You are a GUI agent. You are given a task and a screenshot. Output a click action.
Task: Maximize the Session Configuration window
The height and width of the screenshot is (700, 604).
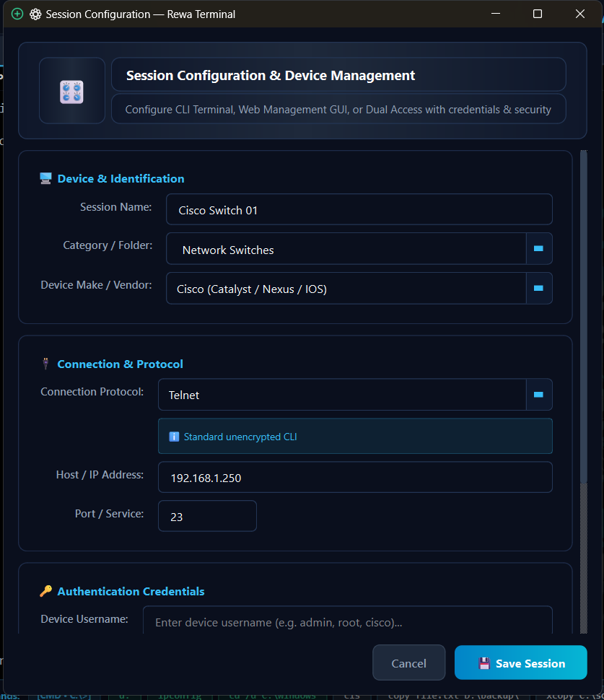pos(538,14)
